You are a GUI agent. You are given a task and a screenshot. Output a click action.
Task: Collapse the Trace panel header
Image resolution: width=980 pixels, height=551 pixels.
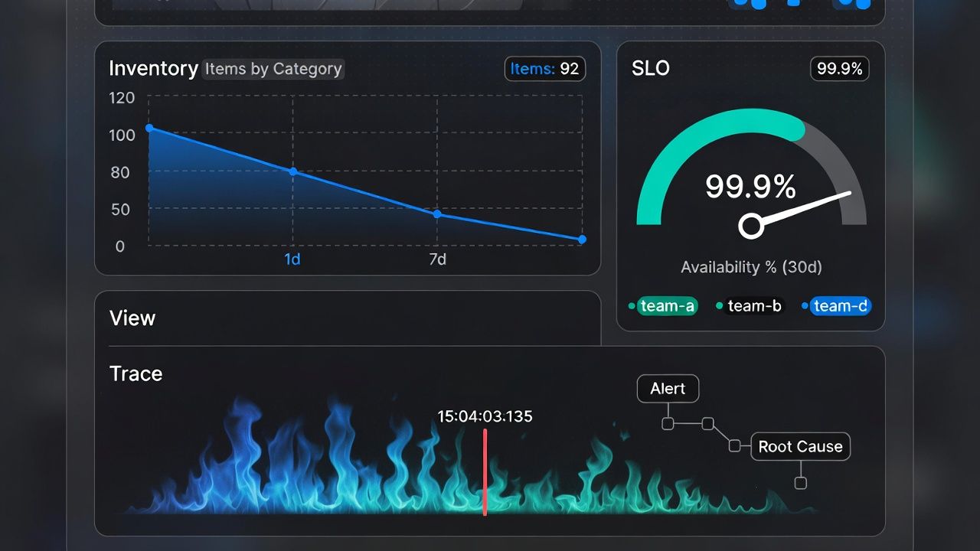tap(136, 374)
